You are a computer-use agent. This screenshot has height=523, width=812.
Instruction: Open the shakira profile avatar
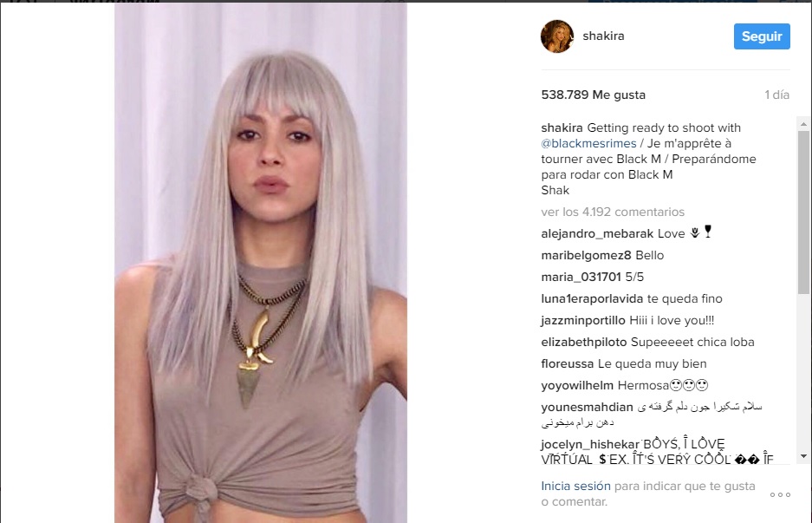pos(556,36)
